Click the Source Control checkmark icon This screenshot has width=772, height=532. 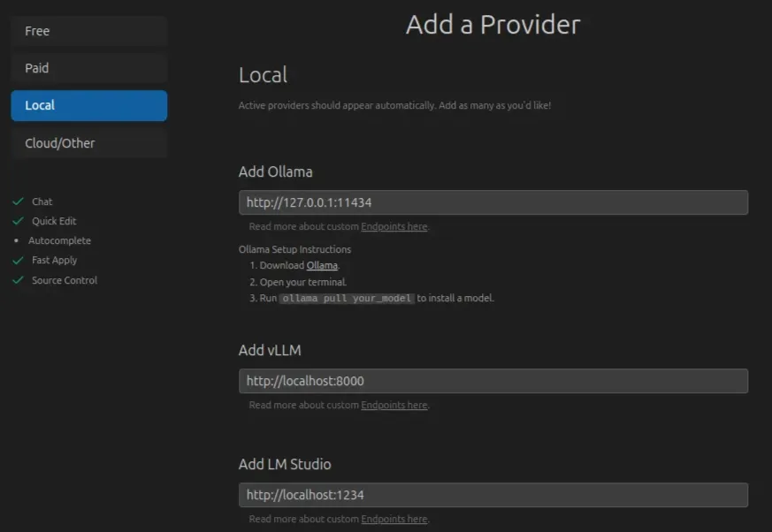tap(19, 280)
